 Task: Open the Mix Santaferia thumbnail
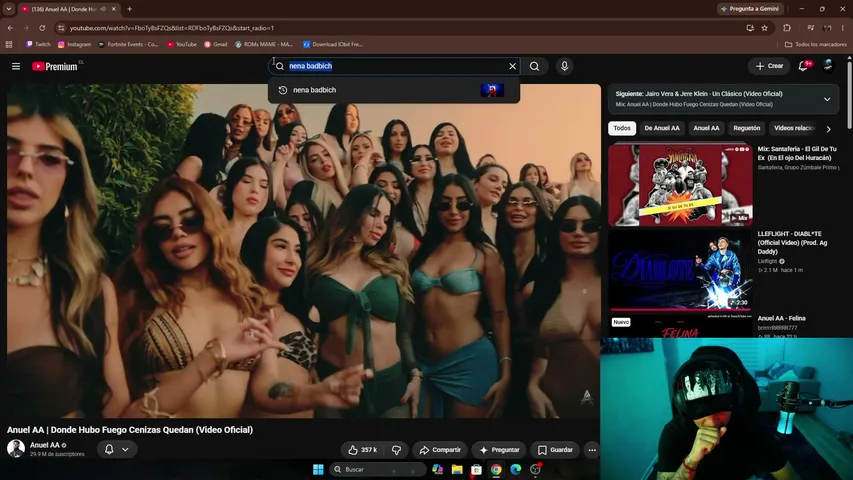point(680,184)
